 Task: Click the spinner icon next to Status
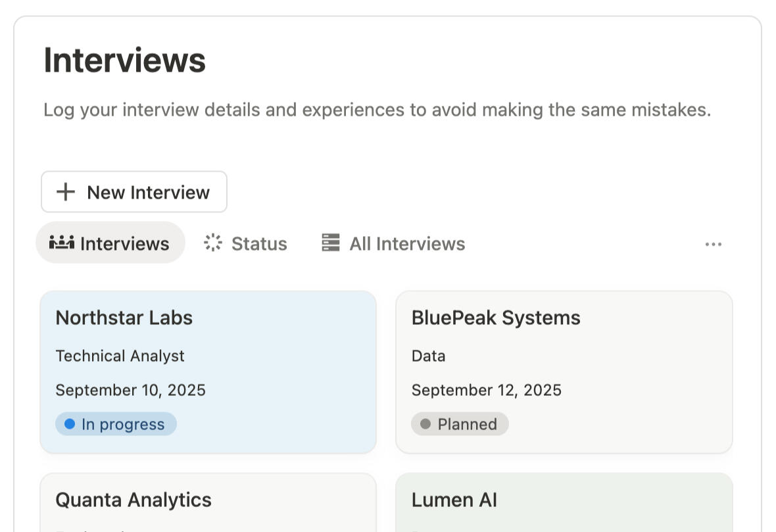[213, 243]
